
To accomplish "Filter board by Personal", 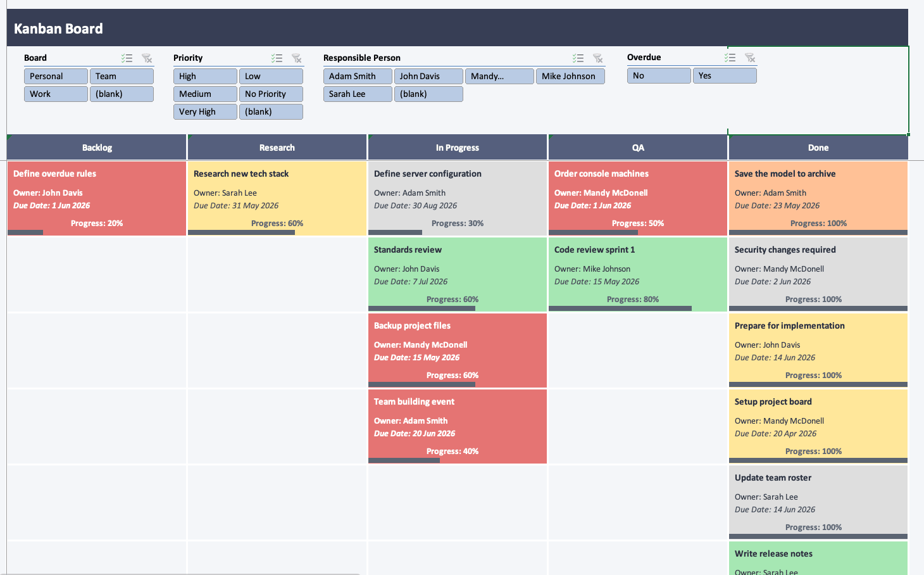I will [56, 76].
